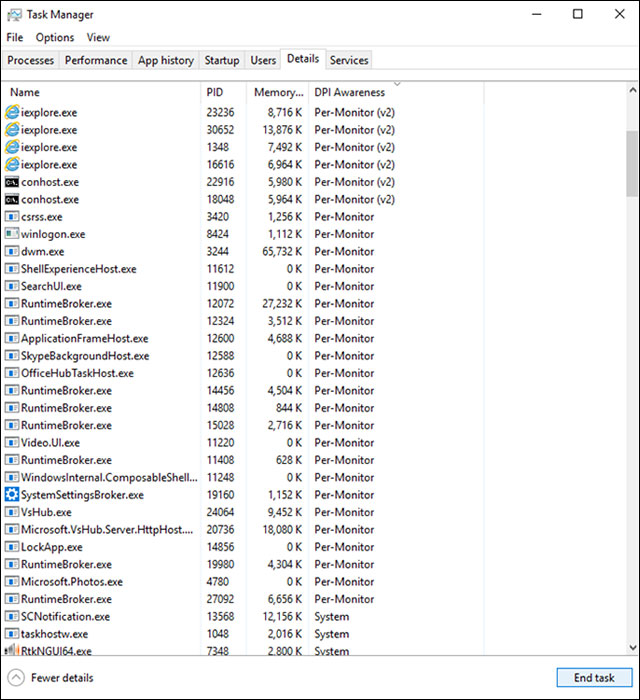Minimize the Task Manager window
This screenshot has height=700, width=640.
537,14
